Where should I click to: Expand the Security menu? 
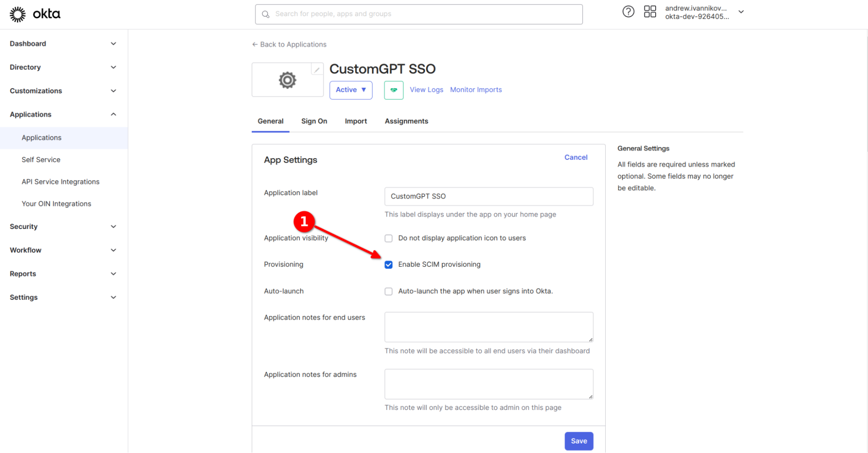pos(64,227)
